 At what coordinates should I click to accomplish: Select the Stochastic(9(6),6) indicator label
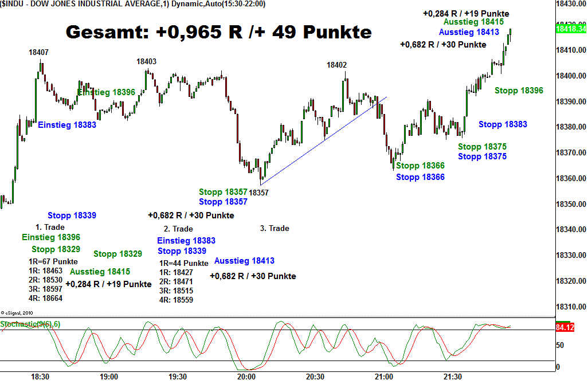(x=30, y=324)
